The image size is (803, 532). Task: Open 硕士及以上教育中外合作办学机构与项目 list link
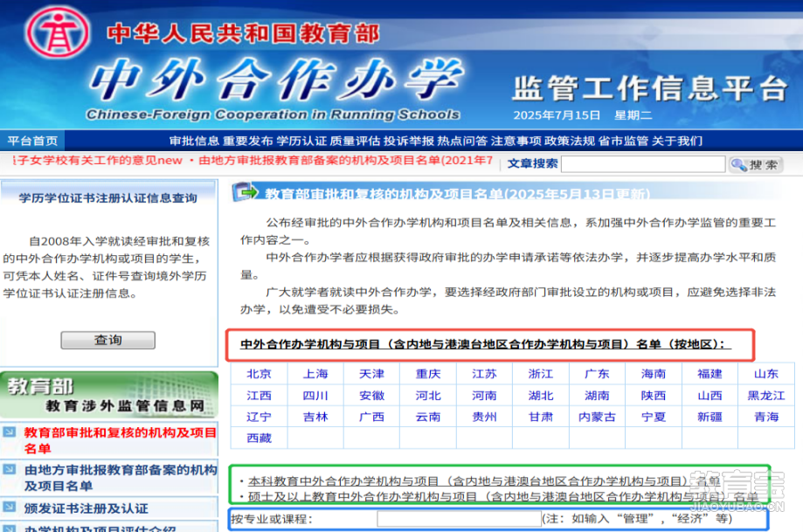(x=503, y=497)
